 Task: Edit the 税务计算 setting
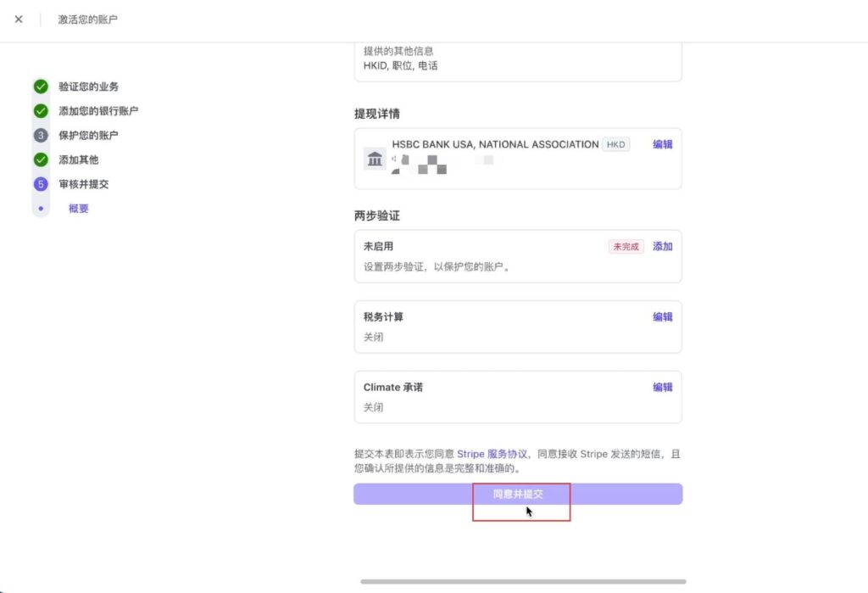pyautogui.click(x=662, y=317)
